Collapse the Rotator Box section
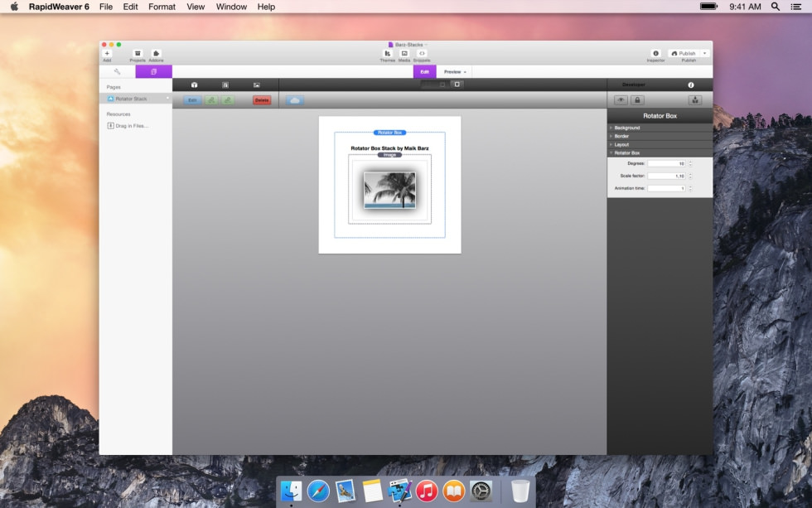 660,152
